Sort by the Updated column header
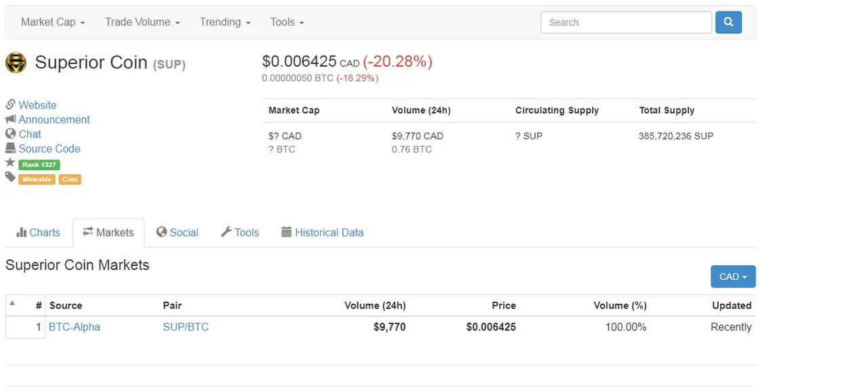The height and width of the screenshot is (392, 868). [x=732, y=306]
